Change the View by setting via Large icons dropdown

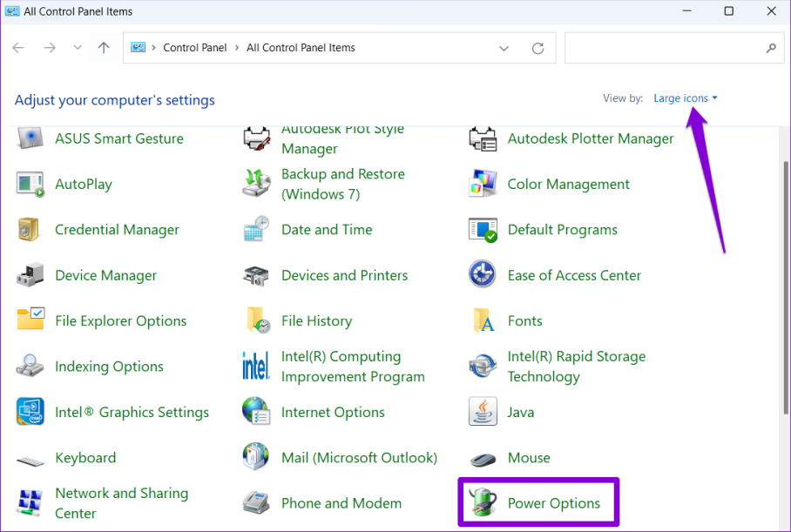686,98
